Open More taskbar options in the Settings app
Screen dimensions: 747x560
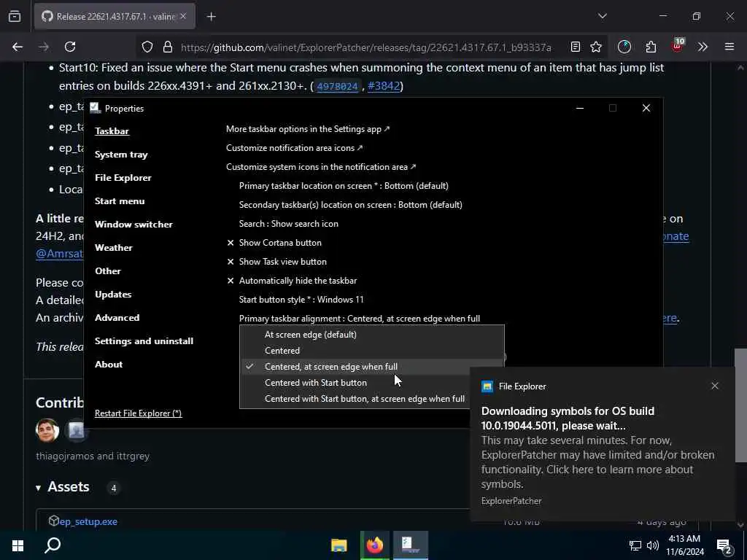click(308, 129)
